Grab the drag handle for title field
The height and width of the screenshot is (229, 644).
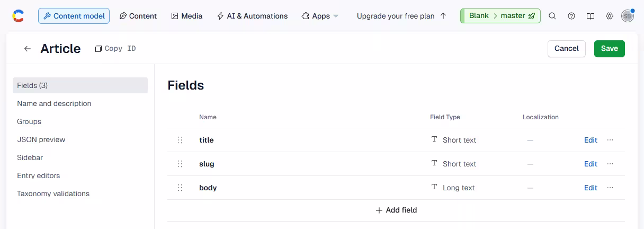tap(180, 140)
